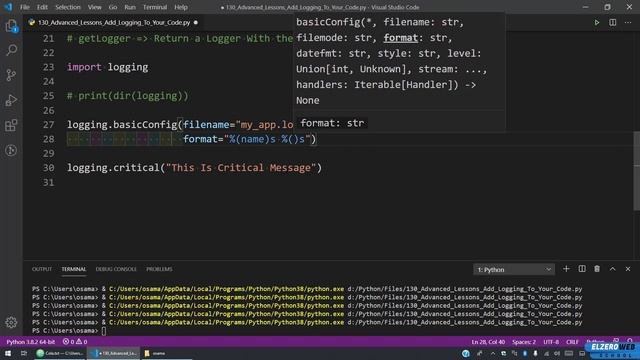Click the format="%(name)s %()s" argument
Screen dimensions: 640x360
[247, 139]
